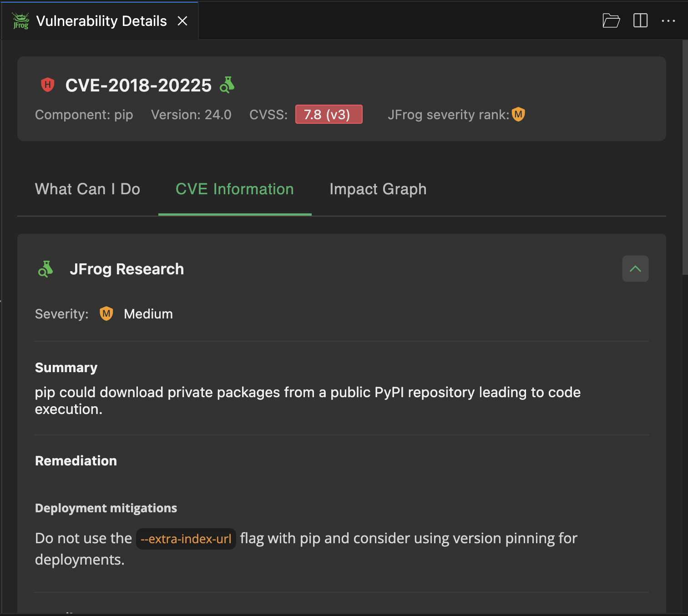
Task: Click the orange Medium severity shield icon
Action: 106,313
